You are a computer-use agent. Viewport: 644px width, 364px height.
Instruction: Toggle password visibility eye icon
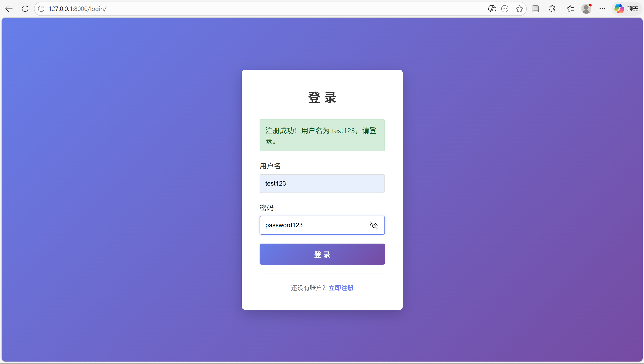point(373,225)
